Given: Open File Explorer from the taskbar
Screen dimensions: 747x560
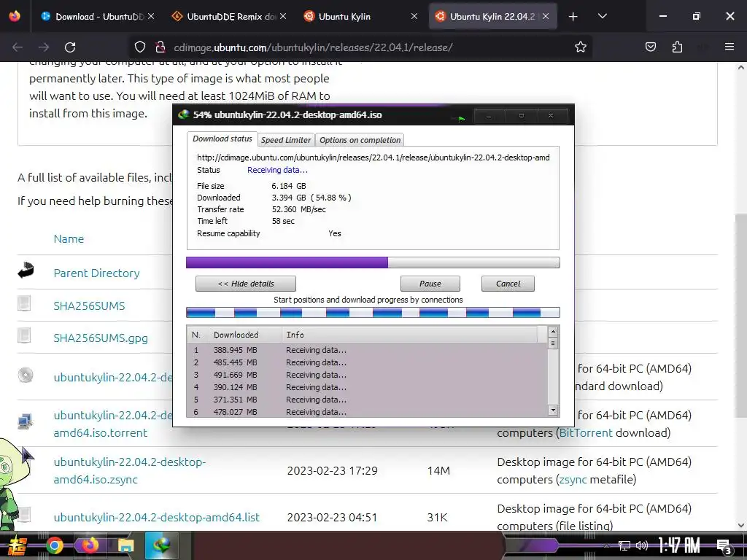Looking at the screenshot, I should [x=125, y=545].
